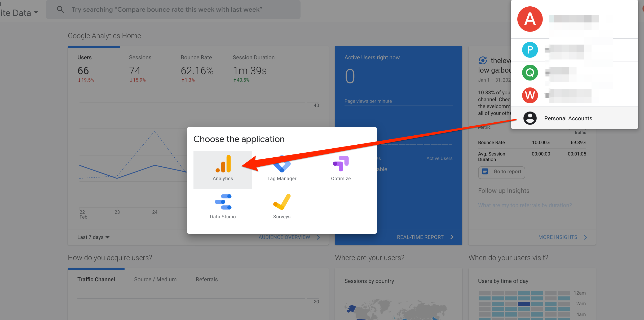The width and height of the screenshot is (644, 320).
Task: Open the Last 7 days date range dropdown
Action: (x=93, y=237)
